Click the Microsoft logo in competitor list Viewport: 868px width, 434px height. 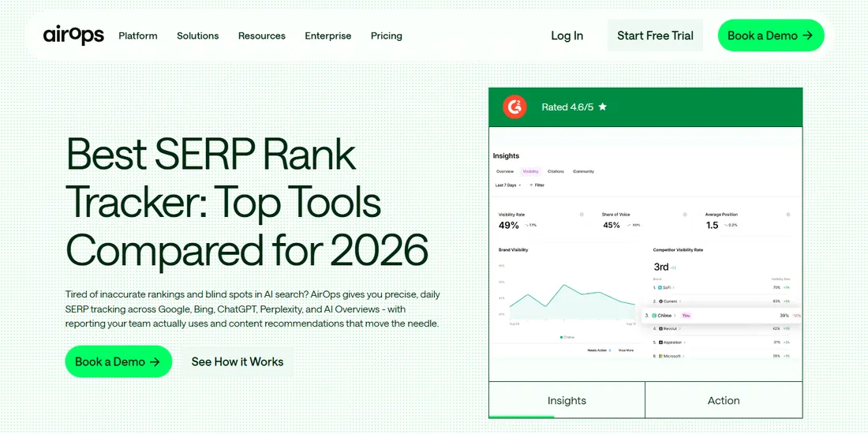(660, 356)
